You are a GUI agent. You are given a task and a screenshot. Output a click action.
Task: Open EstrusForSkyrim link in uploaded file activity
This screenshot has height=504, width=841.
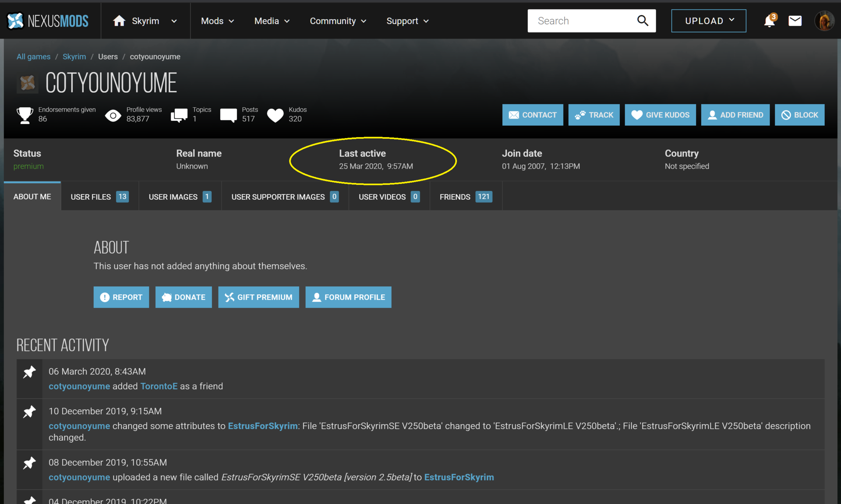[x=459, y=477]
